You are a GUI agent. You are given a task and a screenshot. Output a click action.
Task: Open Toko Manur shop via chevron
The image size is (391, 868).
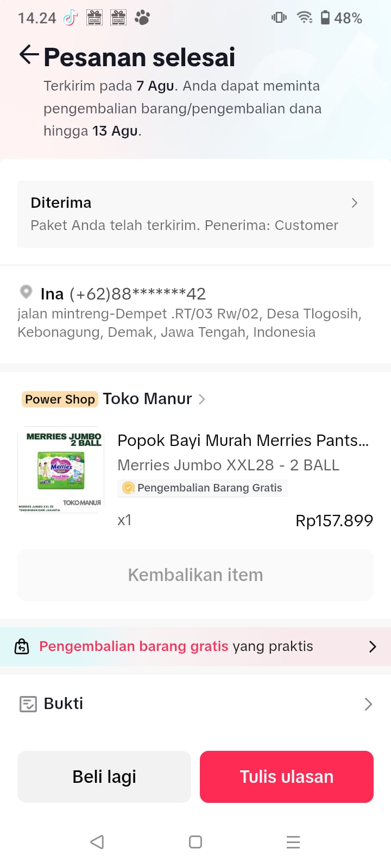(x=202, y=399)
